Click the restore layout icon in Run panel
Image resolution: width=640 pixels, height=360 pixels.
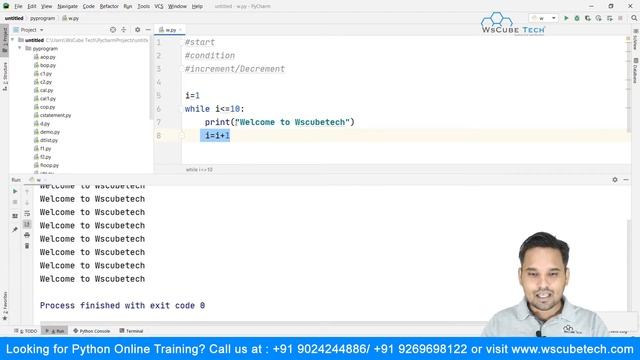[x=15, y=216]
